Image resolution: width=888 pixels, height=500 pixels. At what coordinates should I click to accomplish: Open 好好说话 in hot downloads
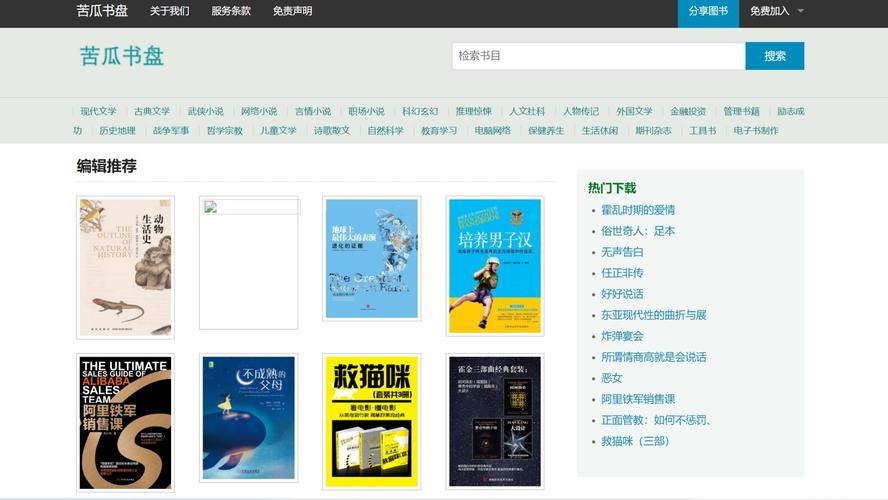pyautogui.click(x=622, y=294)
